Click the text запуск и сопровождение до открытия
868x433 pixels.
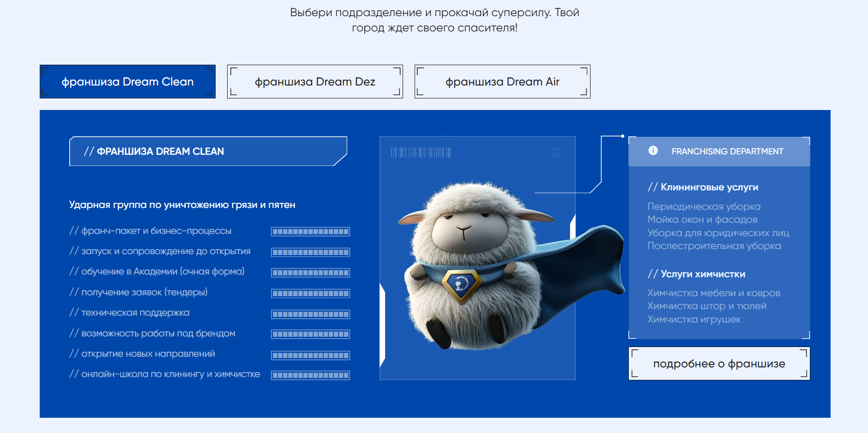[160, 251]
